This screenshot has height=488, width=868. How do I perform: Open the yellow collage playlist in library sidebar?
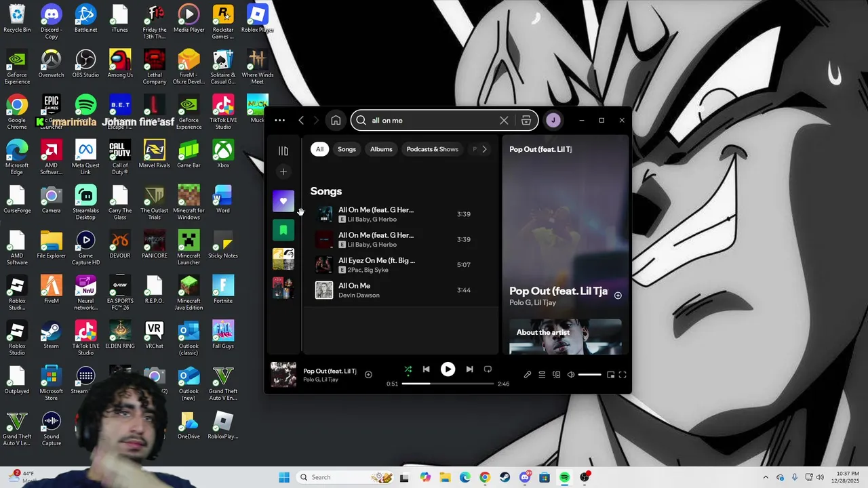[x=283, y=259]
